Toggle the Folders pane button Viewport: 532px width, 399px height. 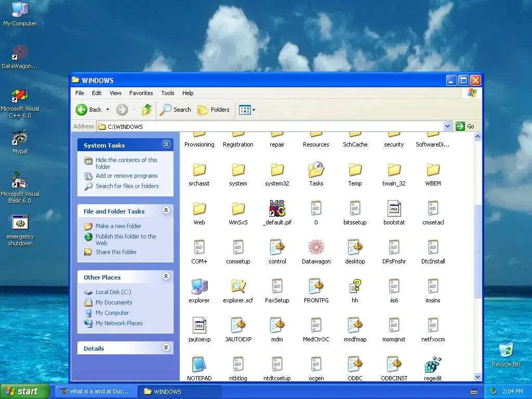coord(214,110)
